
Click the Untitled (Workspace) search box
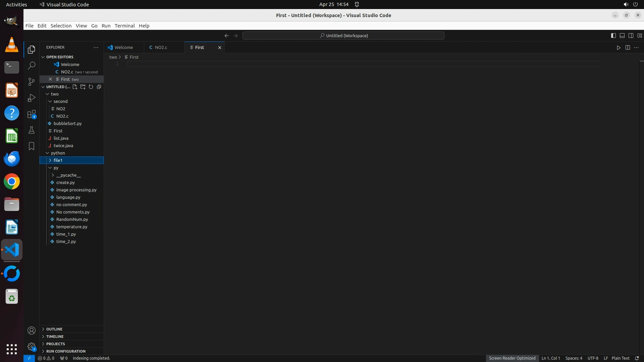pos(343,36)
